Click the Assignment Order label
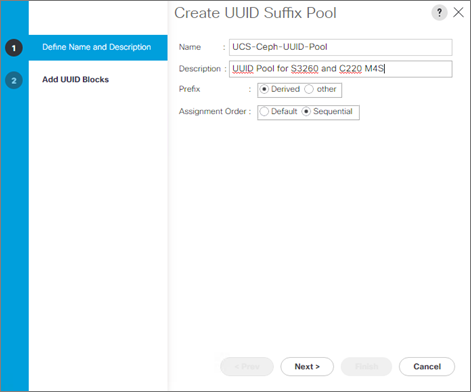Image resolution: width=471 pixels, height=392 pixels. pos(212,111)
